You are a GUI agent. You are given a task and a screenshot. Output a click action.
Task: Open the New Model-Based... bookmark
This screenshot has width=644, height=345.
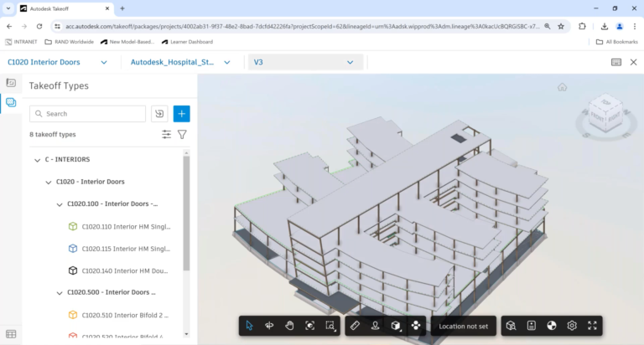point(127,42)
